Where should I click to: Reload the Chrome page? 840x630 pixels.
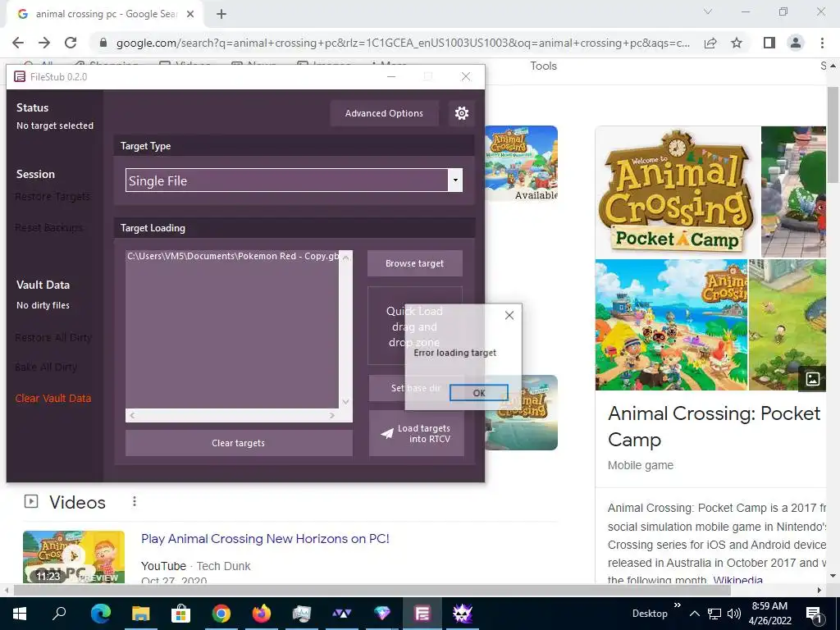[x=71, y=43]
